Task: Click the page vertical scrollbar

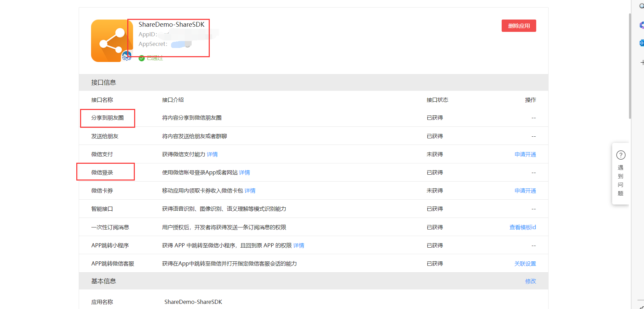Action: coord(630,66)
